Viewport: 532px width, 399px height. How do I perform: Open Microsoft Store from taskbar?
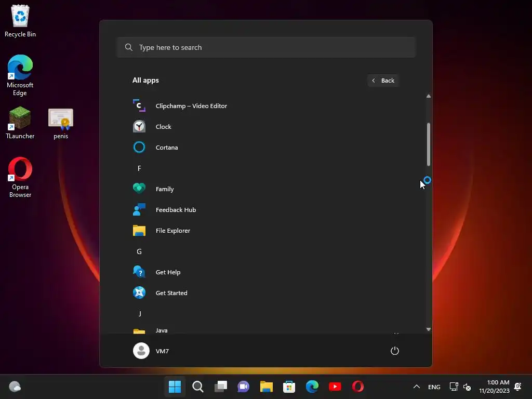coord(289,387)
